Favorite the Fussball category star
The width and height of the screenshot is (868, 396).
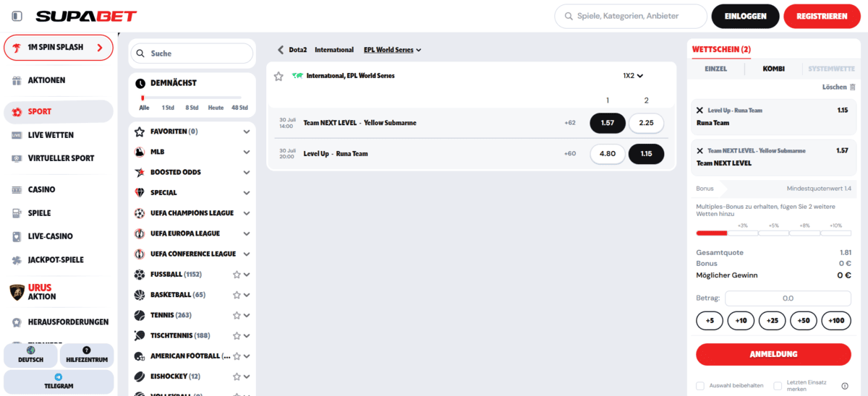pos(237,275)
